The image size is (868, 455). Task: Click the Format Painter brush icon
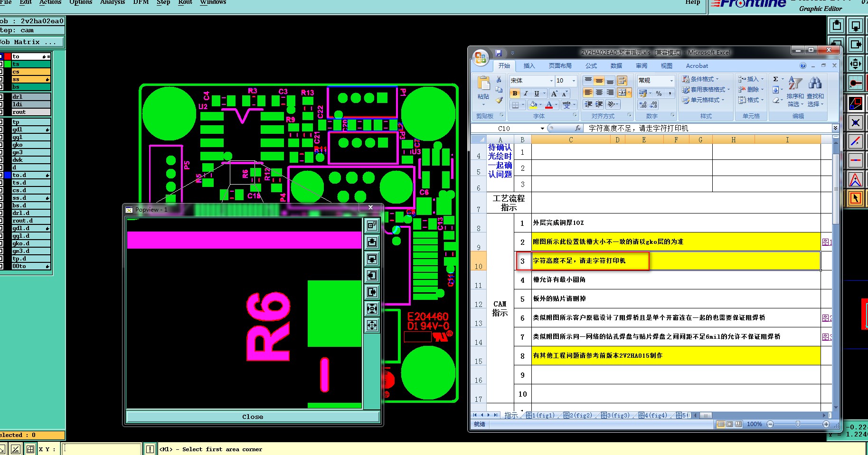(499, 100)
